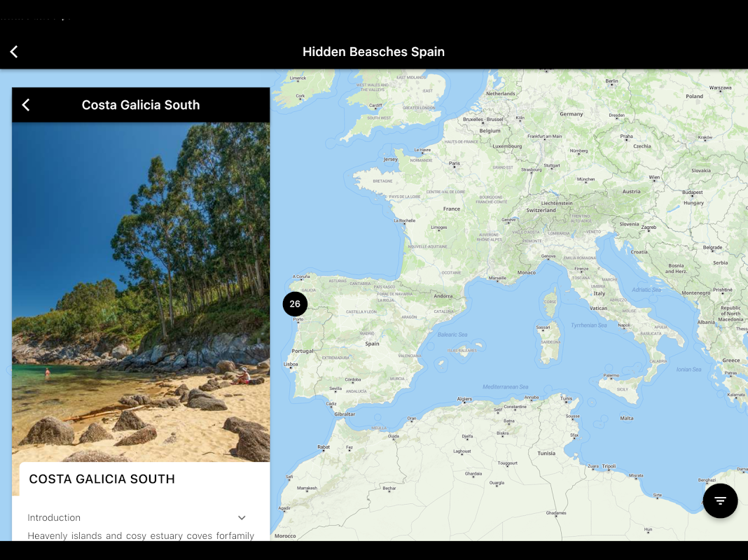Click the Balearic Sea label
The width and height of the screenshot is (748, 560).
point(452,335)
